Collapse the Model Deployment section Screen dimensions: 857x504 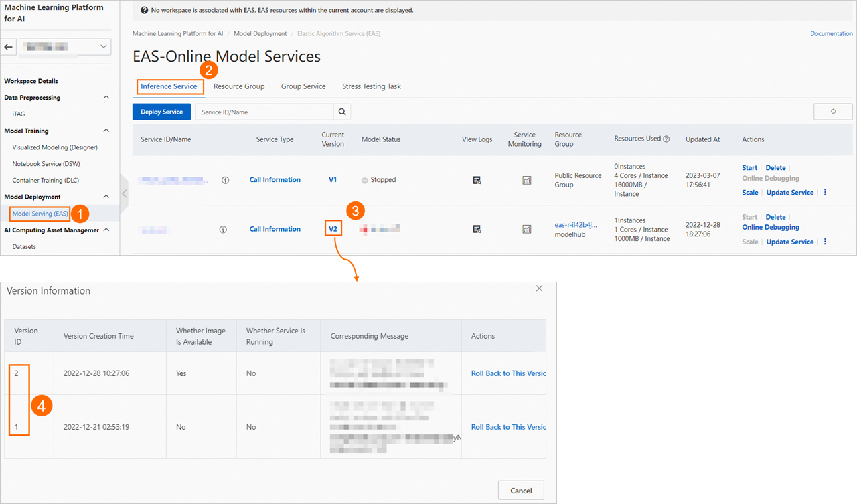click(x=106, y=197)
